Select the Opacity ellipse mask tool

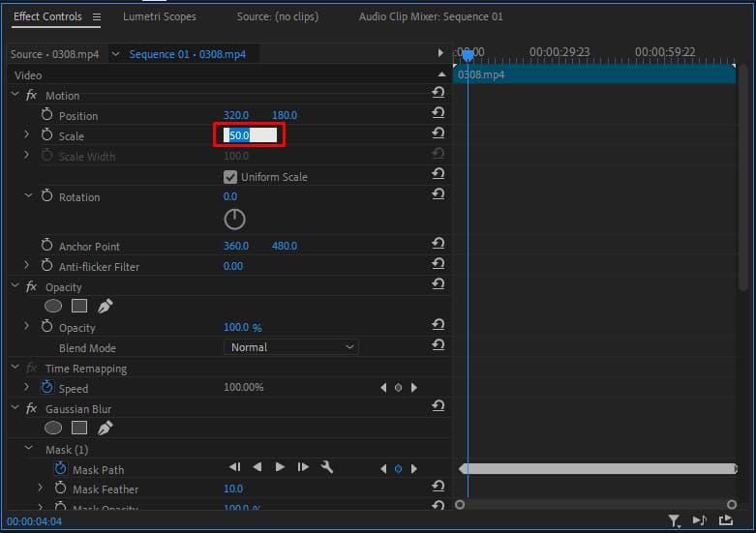[53, 307]
